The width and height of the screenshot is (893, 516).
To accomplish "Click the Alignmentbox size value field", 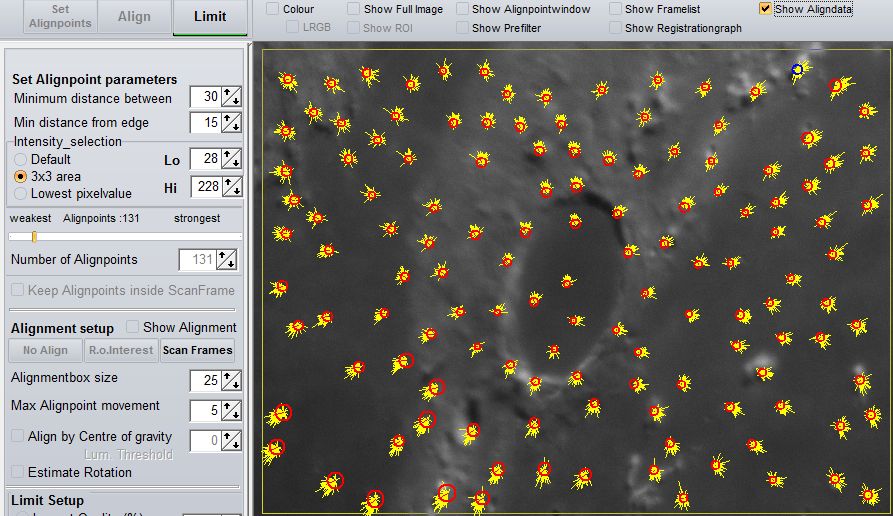I will 205,380.
